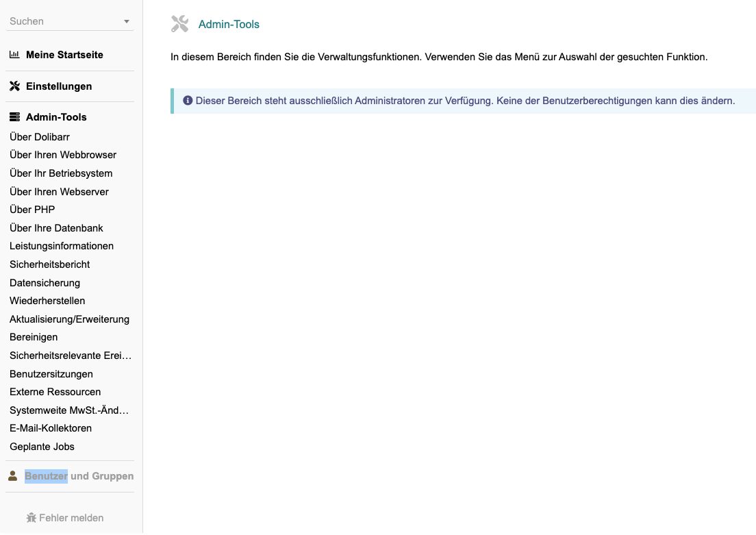Image resolution: width=756 pixels, height=535 pixels.
Task: Open Über Dolibarr page
Action: 40,137
